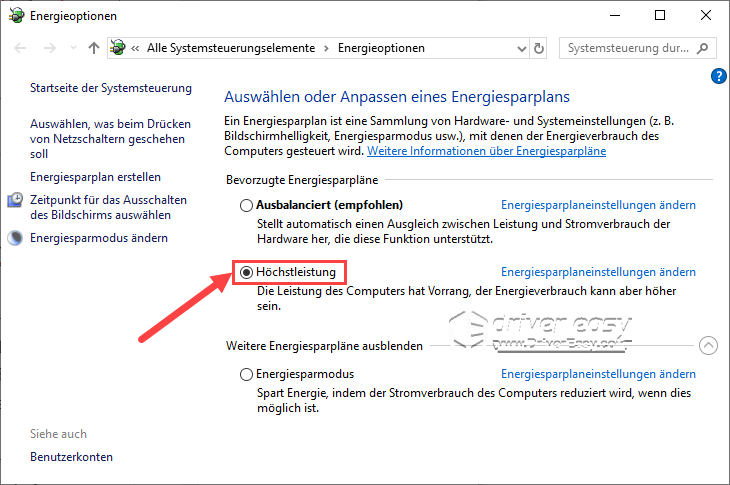Minimize the Energieoptionen window
Image resolution: width=730 pixels, height=485 pixels.
click(x=615, y=15)
